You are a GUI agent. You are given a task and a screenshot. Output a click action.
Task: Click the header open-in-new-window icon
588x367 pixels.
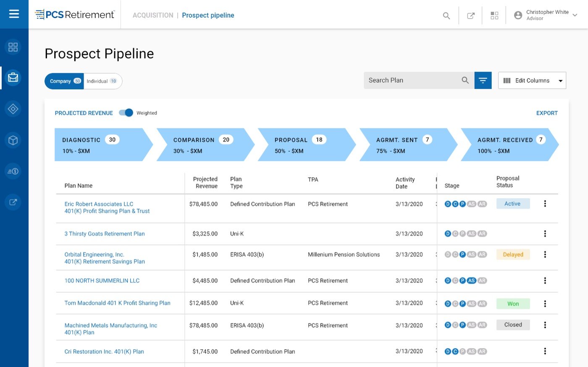click(x=471, y=16)
